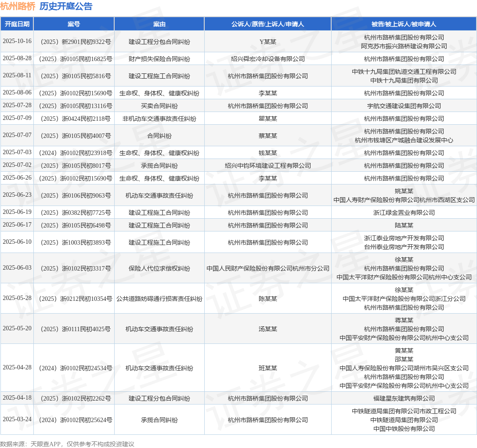Click the 历史开庭公告 heading
The width and height of the screenshot is (477, 448).
click(x=66, y=6)
